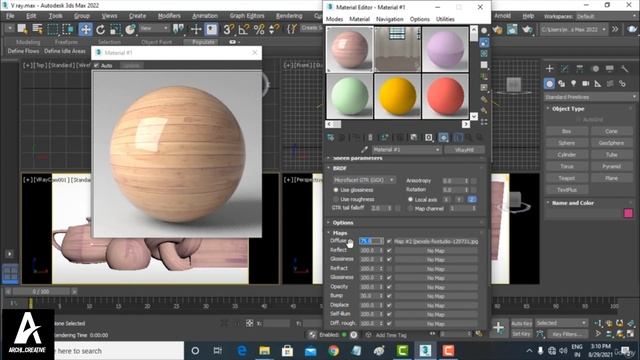This screenshot has height=360, width=640.
Task: Click the Cylinder primitive button
Action: [x=567, y=155]
